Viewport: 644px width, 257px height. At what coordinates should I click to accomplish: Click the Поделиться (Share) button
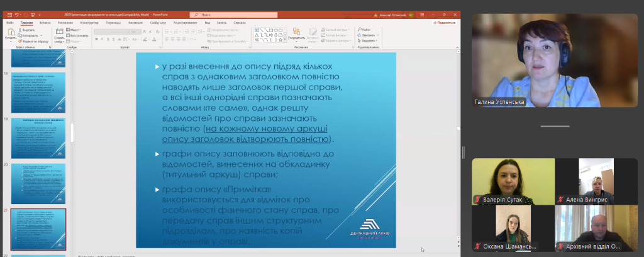pos(445,22)
